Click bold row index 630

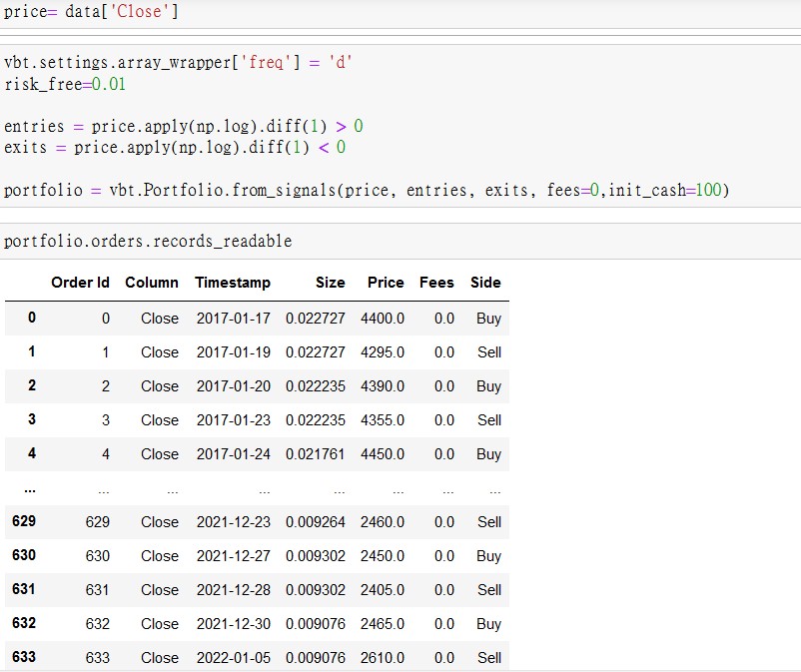[24, 555]
